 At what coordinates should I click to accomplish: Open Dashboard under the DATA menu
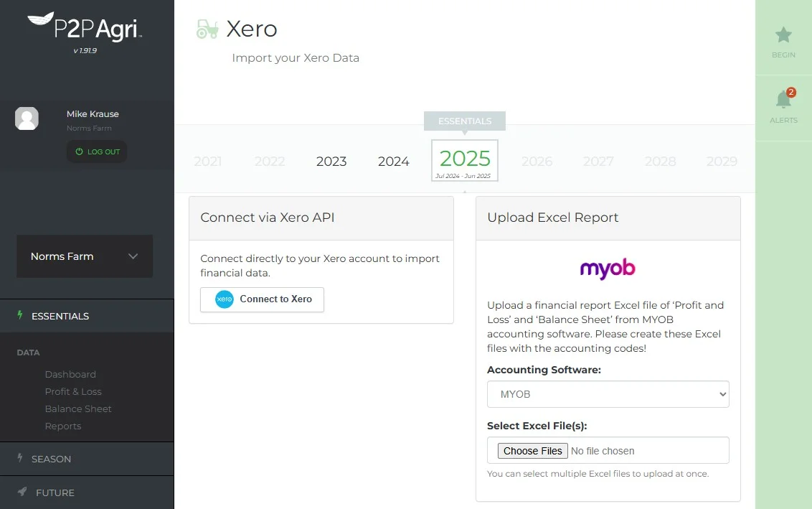(70, 374)
